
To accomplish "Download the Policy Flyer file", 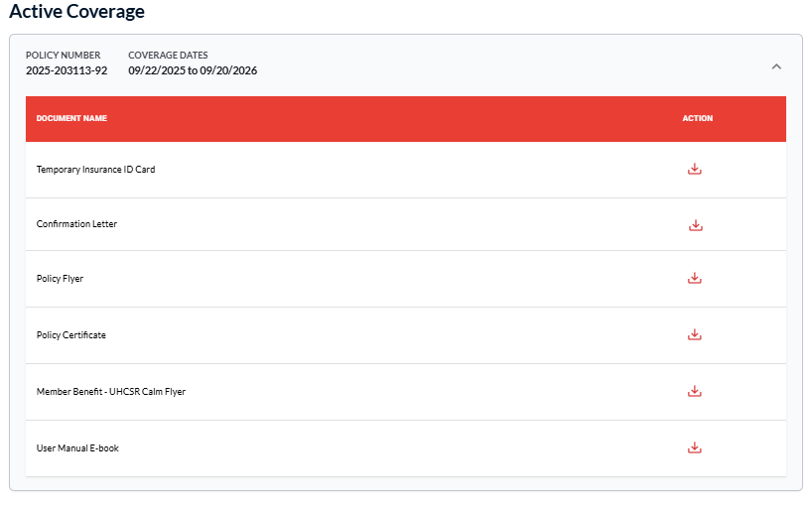I will pos(695,279).
